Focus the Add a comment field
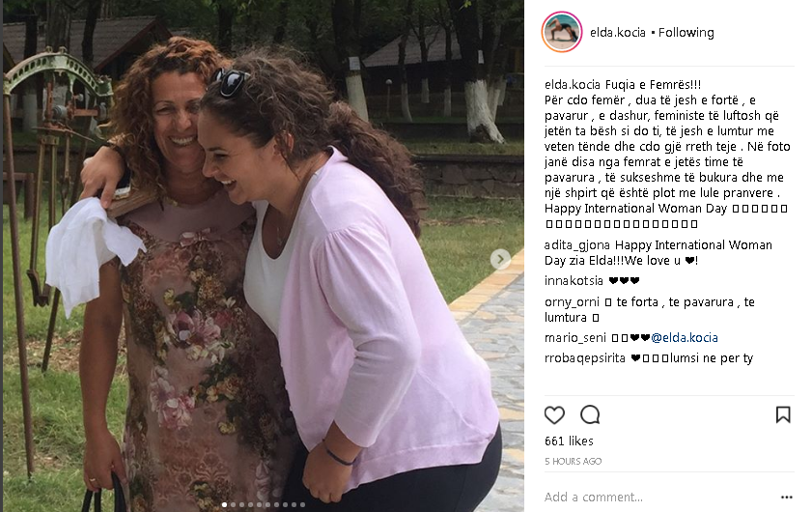The image size is (812, 512). [658, 497]
